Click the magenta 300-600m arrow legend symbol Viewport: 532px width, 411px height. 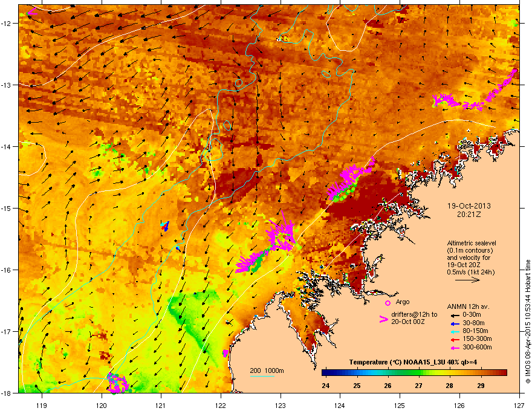(x=455, y=348)
